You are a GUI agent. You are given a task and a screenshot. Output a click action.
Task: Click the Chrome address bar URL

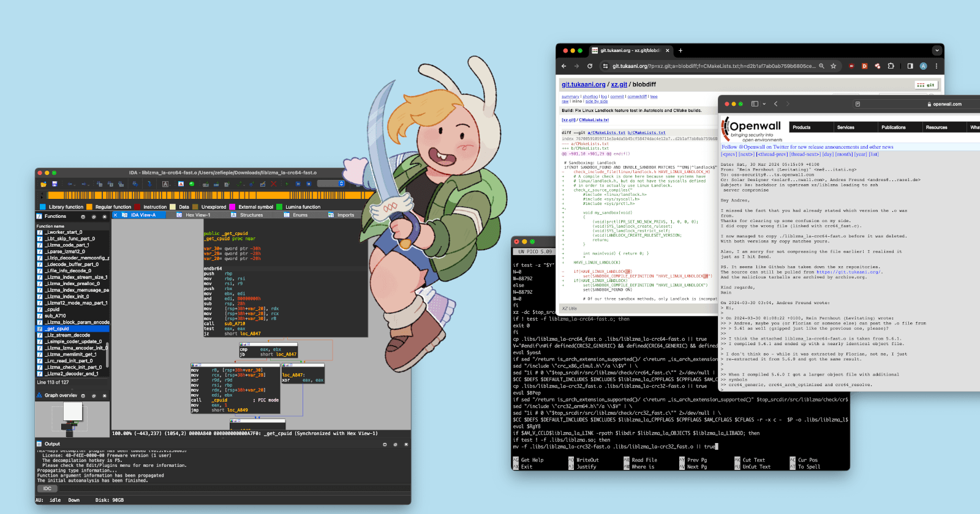click(x=714, y=66)
